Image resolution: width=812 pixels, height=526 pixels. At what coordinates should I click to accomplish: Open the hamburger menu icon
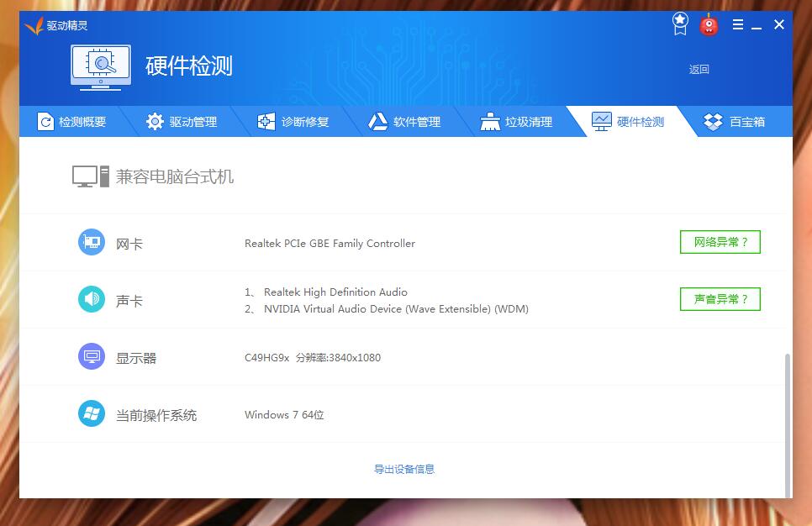(738, 24)
